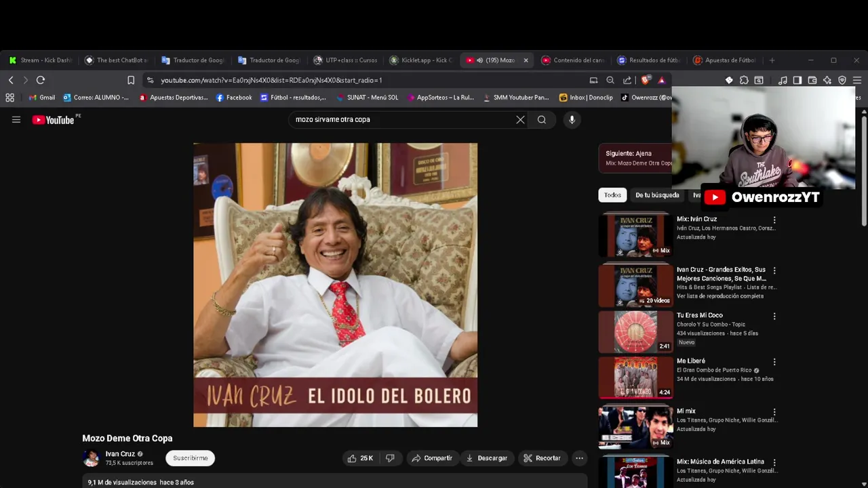Switch to Resultados de fútbol tab
Screen dimensions: 868x488
[650, 60]
